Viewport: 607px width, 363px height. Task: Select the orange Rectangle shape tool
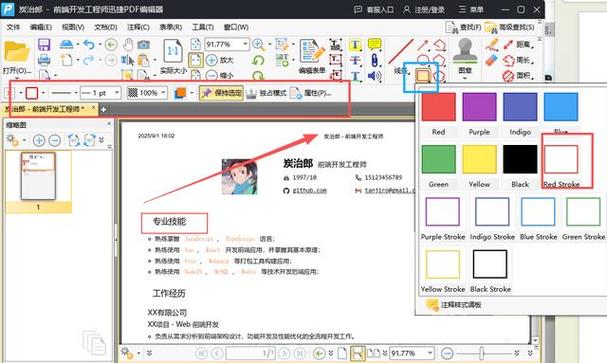pyautogui.click(x=423, y=76)
